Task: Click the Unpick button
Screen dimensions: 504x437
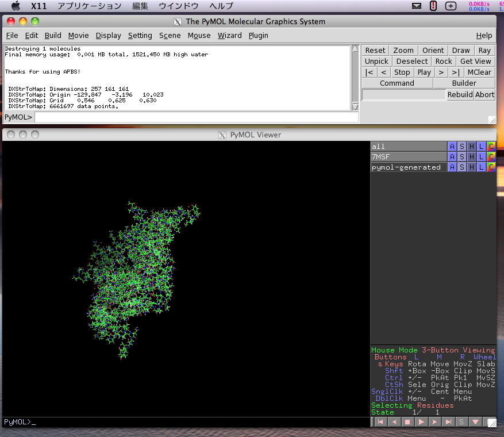Action: (376, 61)
